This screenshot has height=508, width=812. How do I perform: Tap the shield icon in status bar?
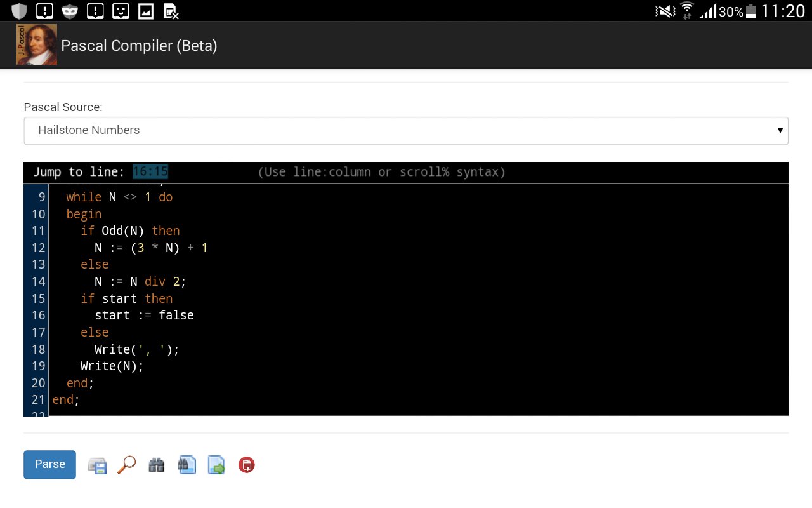pyautogui.click(x=20, y=11)
